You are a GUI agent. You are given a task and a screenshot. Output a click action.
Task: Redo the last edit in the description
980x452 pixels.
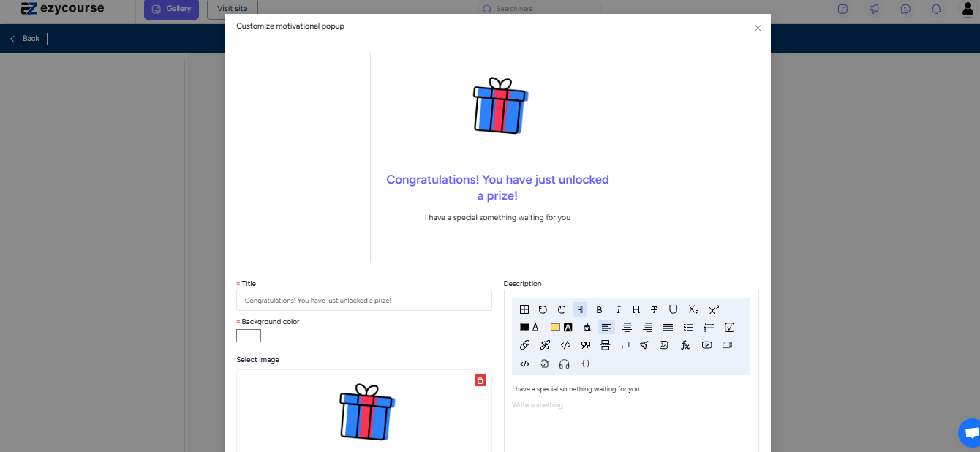pyautogui.click(x=562, y=309)
